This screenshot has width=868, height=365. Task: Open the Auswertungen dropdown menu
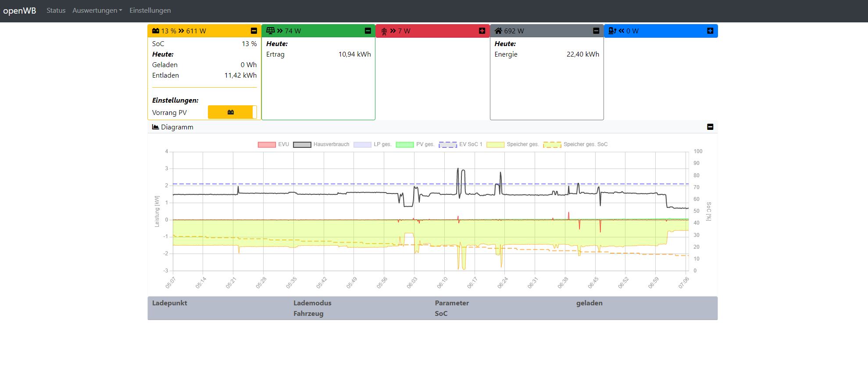(97, 11)
